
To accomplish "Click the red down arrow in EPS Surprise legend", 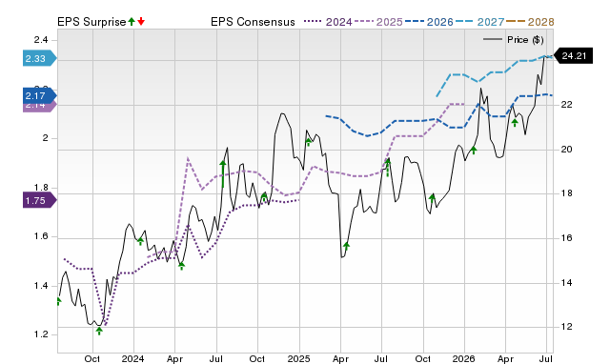I will pyautogui.click(x=141, y=22).
